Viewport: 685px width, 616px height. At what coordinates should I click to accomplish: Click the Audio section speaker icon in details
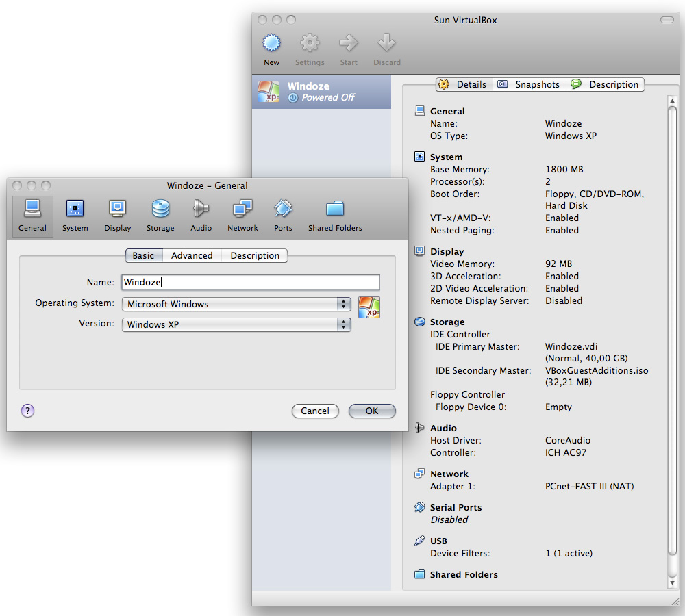[419, 427]
